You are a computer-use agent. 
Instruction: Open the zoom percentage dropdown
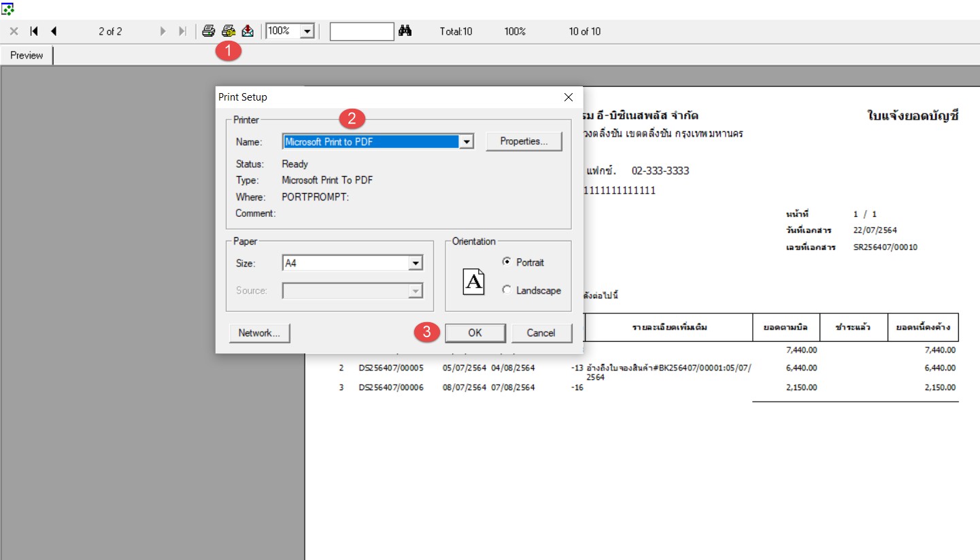point(307,31)
